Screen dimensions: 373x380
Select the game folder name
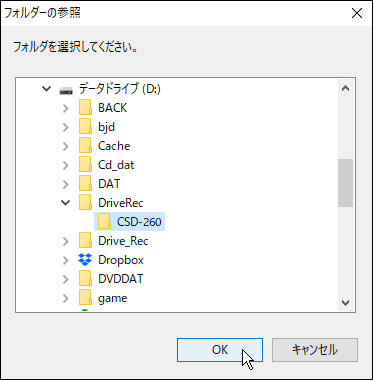[112, 298]
